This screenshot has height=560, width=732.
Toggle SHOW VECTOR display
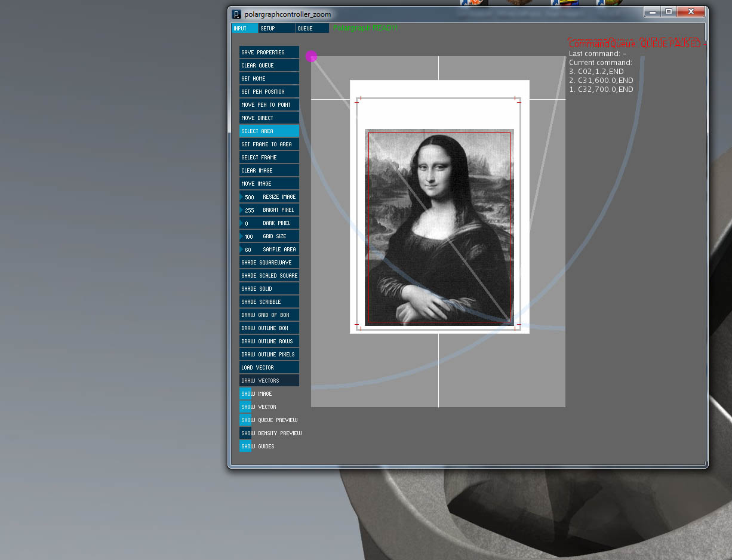245,407
